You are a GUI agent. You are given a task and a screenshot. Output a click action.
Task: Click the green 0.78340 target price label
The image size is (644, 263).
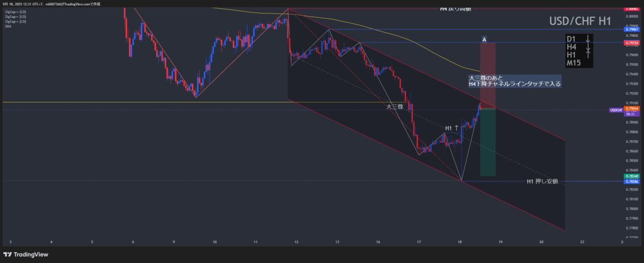tap(631, 176)
